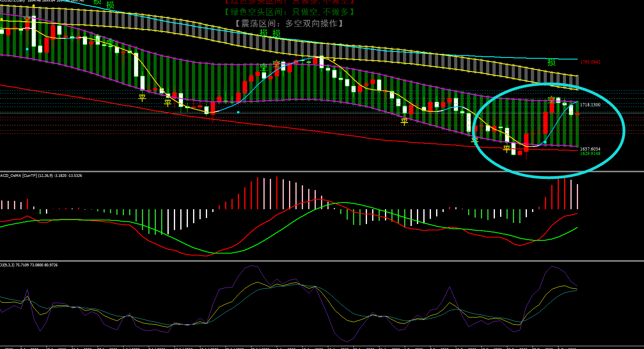644x349 pixels.
Task: Click the red 1795.0942 price label
Action: pyautogui.click(x=590, y=62)
